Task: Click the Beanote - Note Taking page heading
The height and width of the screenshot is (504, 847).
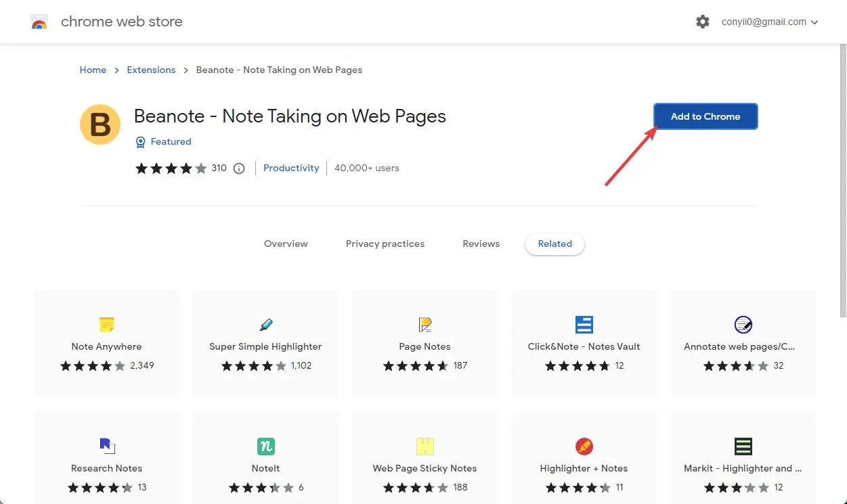Action: click(290, 116)
